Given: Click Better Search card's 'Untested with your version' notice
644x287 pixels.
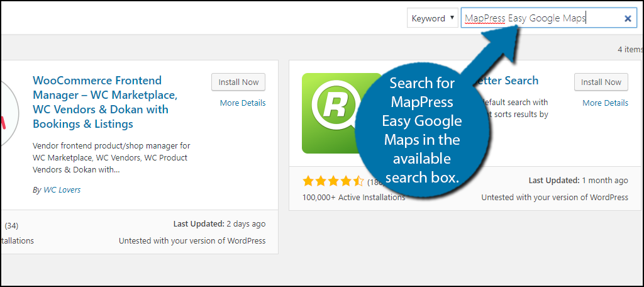Looking at the screenshot, I should tap(555, 198).
